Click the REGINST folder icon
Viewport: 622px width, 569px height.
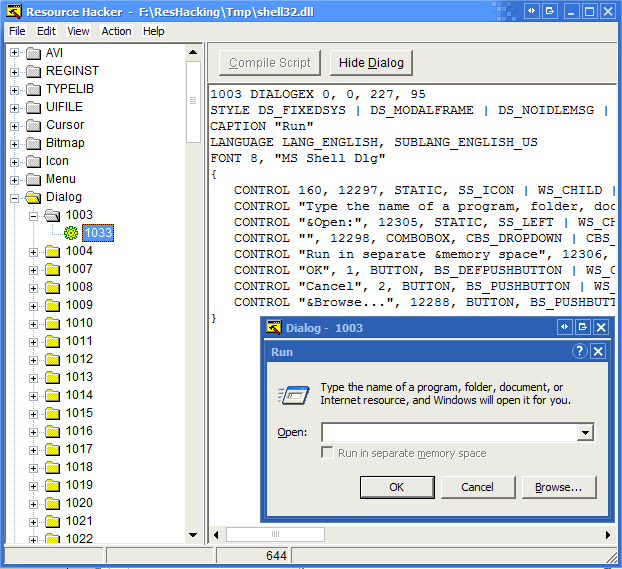33,71
